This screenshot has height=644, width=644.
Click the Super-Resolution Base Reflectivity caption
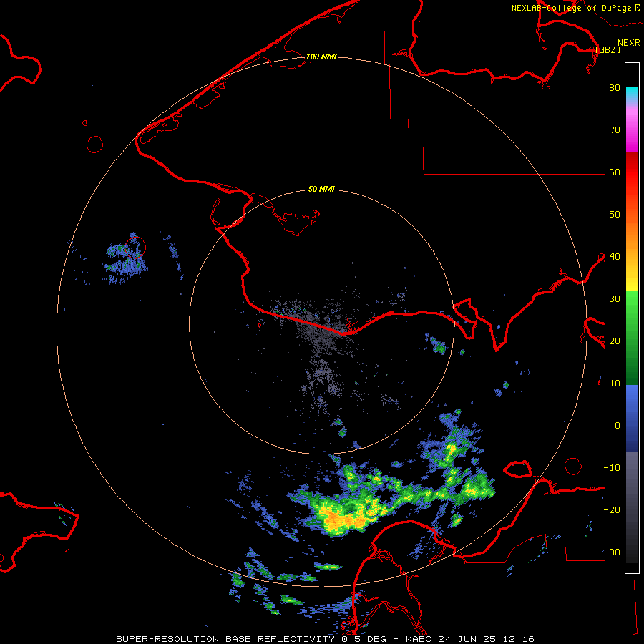coord(325,639)
